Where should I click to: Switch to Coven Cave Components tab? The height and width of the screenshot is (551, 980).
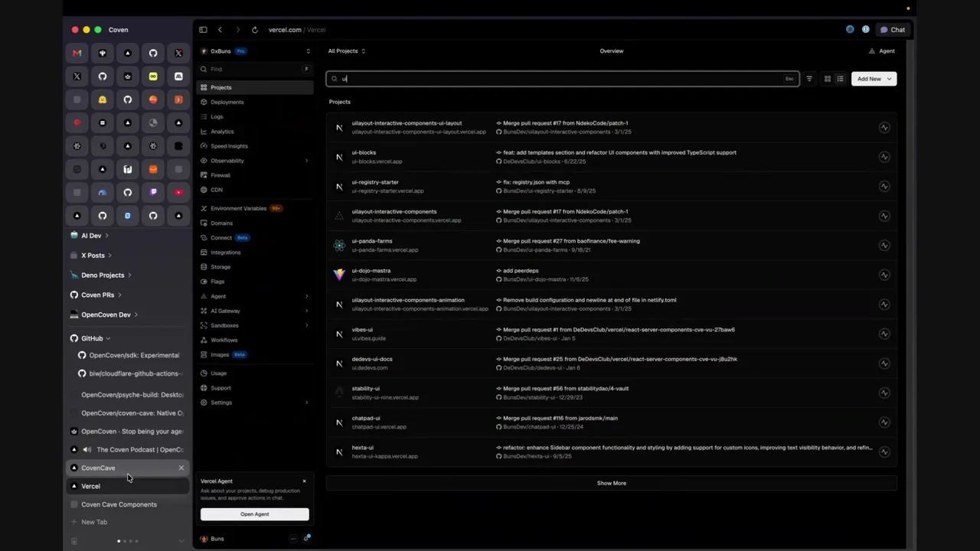coord(128,504)
